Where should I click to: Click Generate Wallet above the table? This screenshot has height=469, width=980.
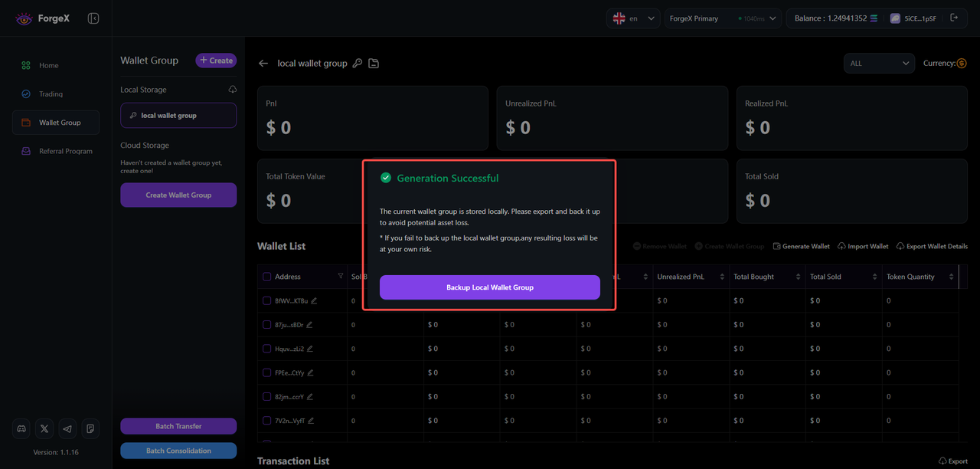click(801, 247)
